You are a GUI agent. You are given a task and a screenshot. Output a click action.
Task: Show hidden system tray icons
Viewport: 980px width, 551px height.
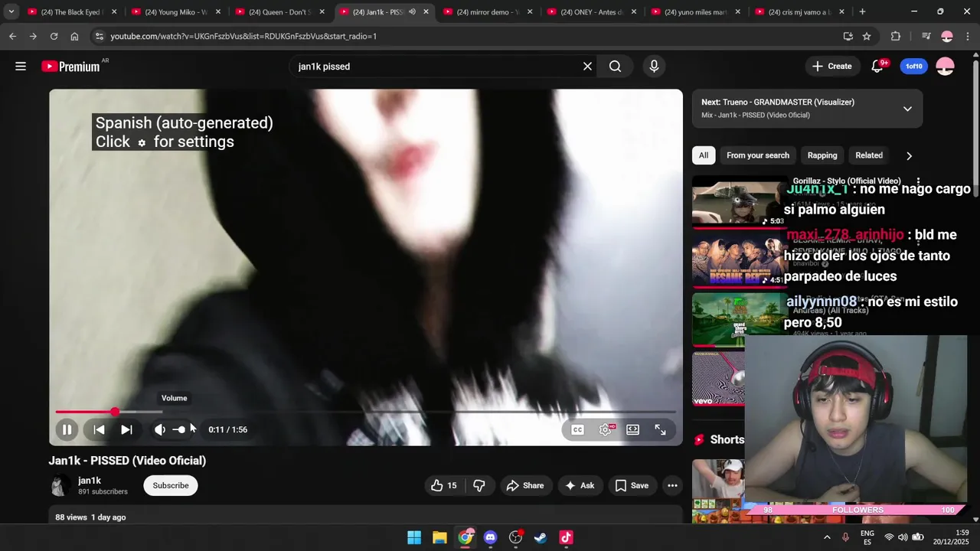tap(827, 538)
